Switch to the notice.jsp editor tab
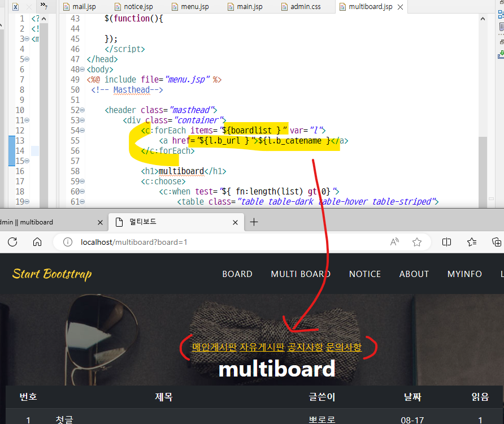This screenshot has height=424, width=504. tap(134, 7)
